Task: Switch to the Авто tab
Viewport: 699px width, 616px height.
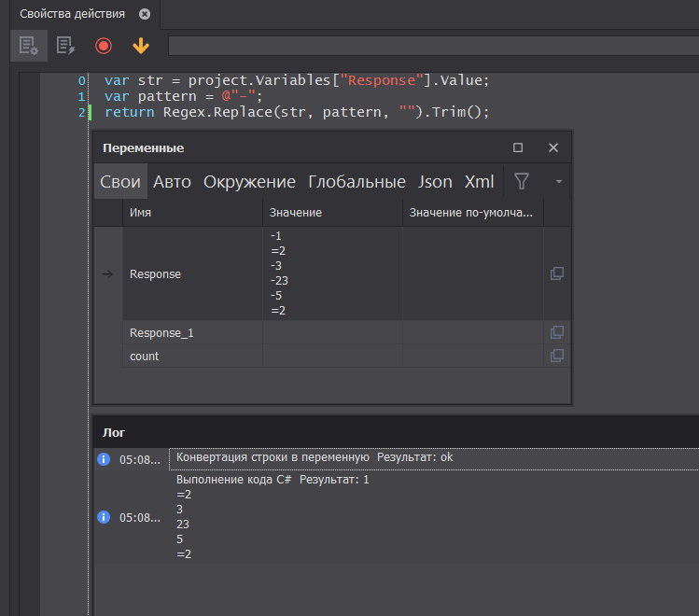Action: tap(172, 182)
